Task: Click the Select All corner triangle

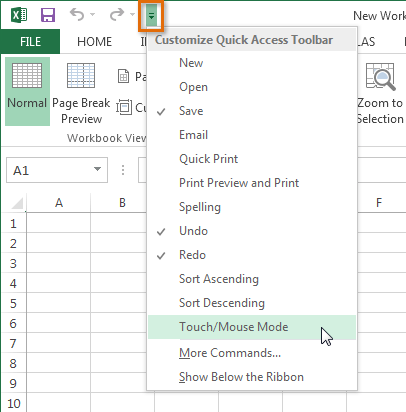Action: pos(17,203)
